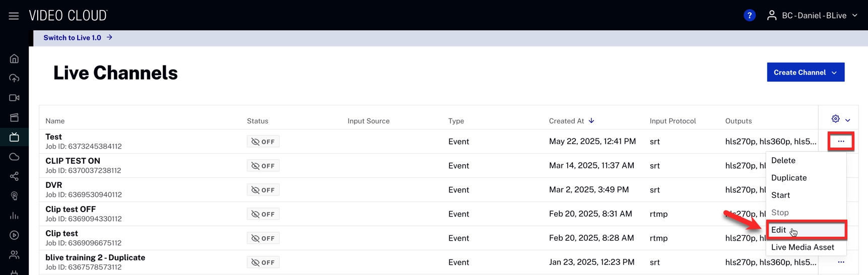Click the OFF status badge for Test channel
868x275 pixels.
tap(263, 142)
